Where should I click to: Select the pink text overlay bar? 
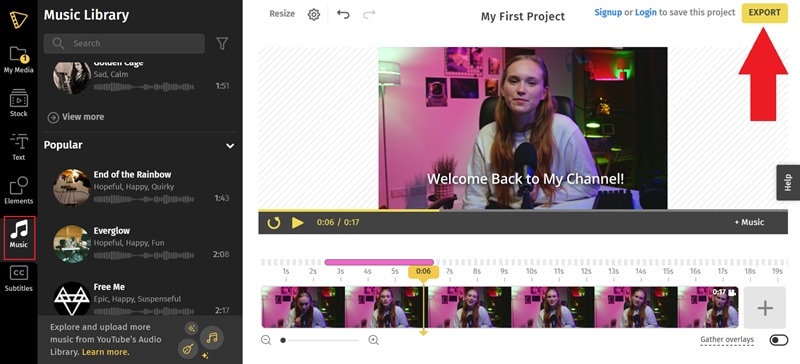coord(379,262)
